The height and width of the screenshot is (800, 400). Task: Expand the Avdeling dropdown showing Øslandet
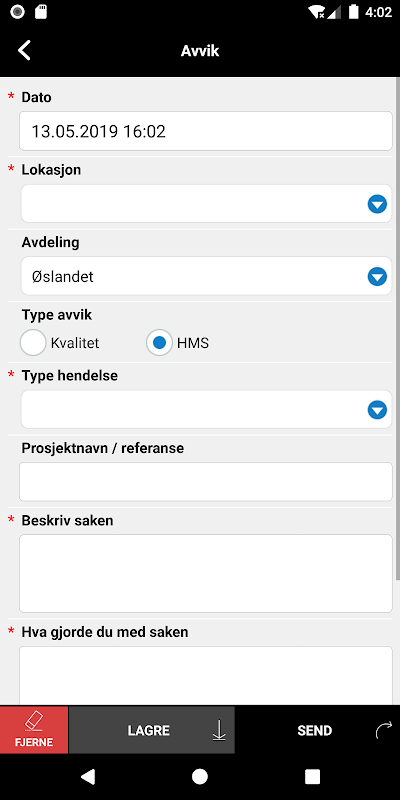point(206,276)
